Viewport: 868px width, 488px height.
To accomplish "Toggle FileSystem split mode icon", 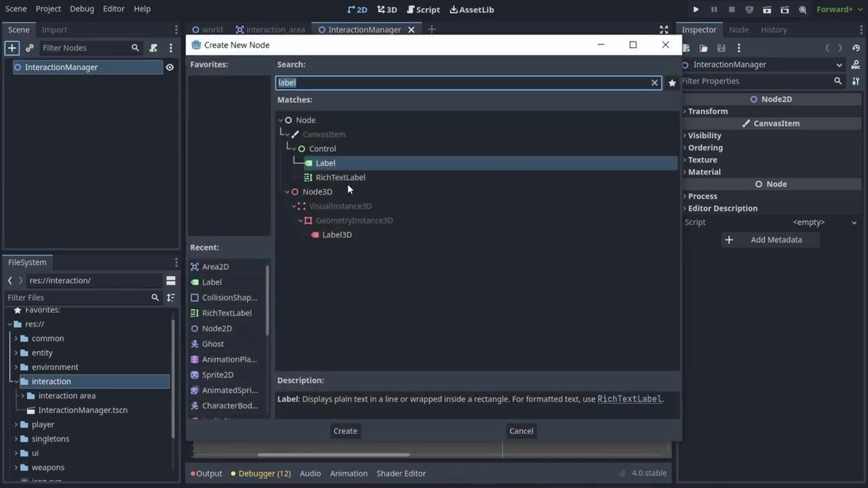I will click(171, 281).
